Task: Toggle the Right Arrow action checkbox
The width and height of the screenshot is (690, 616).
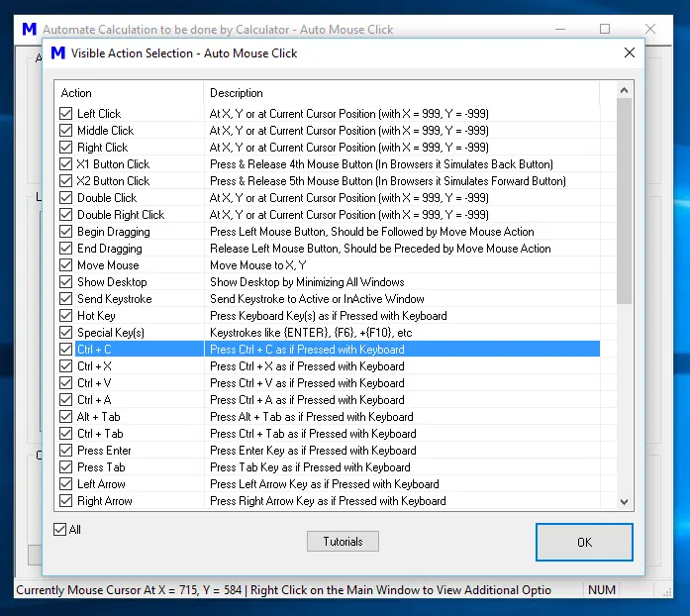Action: coord(66,501)
